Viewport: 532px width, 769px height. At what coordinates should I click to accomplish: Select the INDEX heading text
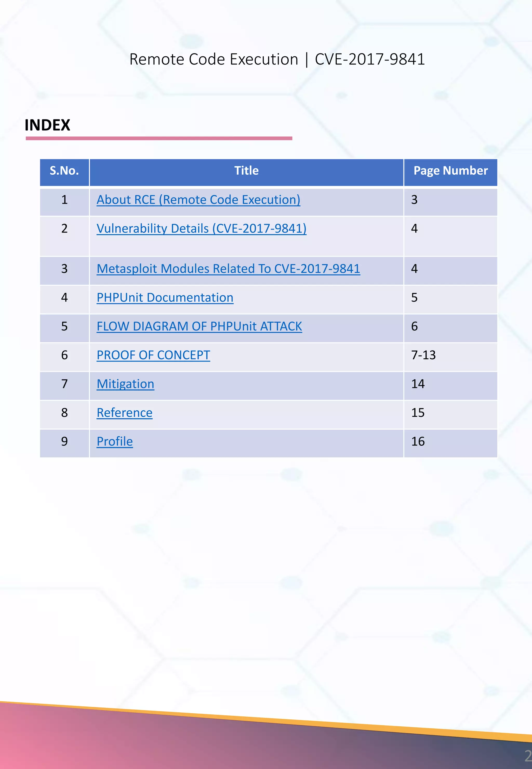coord(47,125)
